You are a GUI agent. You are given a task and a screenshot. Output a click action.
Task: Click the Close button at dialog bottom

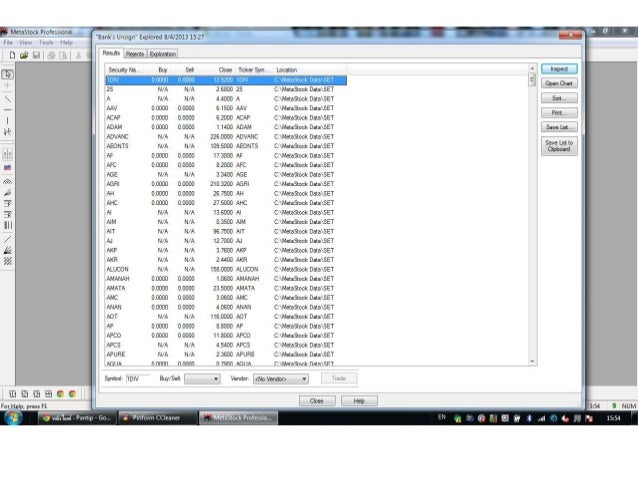tap(317, 401)
